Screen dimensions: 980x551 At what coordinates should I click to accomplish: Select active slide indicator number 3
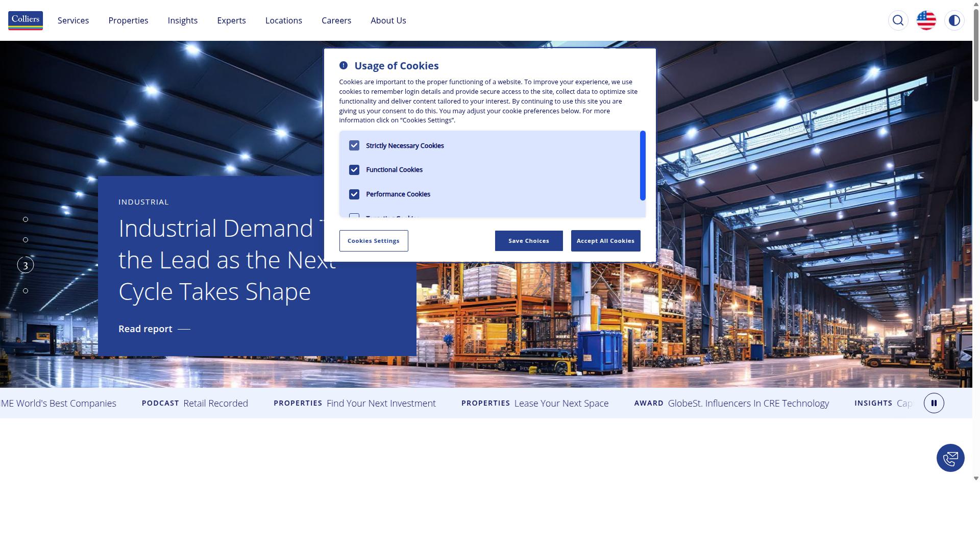pyautogui.click(x=26, y=265)
